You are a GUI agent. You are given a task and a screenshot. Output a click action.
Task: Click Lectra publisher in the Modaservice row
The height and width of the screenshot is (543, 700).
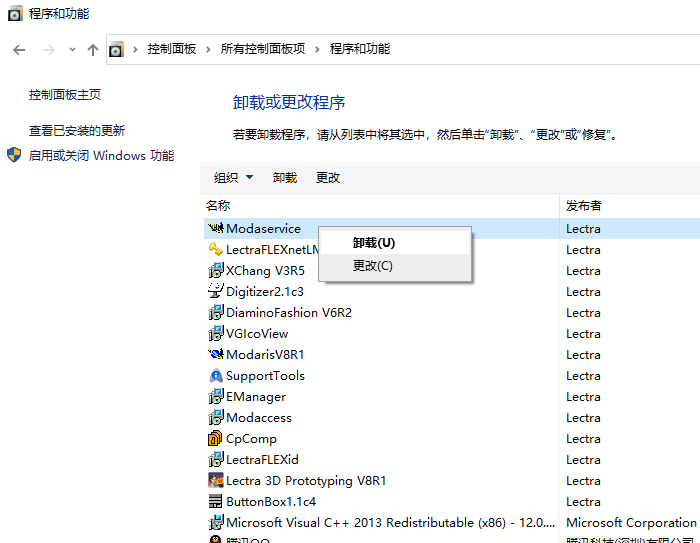tap(583, 228)
